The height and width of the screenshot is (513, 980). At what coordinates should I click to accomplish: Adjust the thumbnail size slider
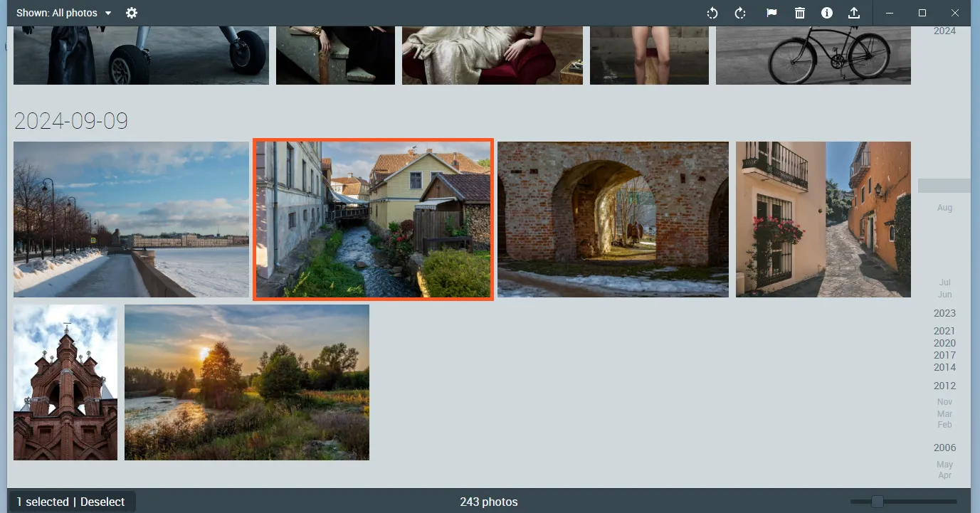pos(878,501)
